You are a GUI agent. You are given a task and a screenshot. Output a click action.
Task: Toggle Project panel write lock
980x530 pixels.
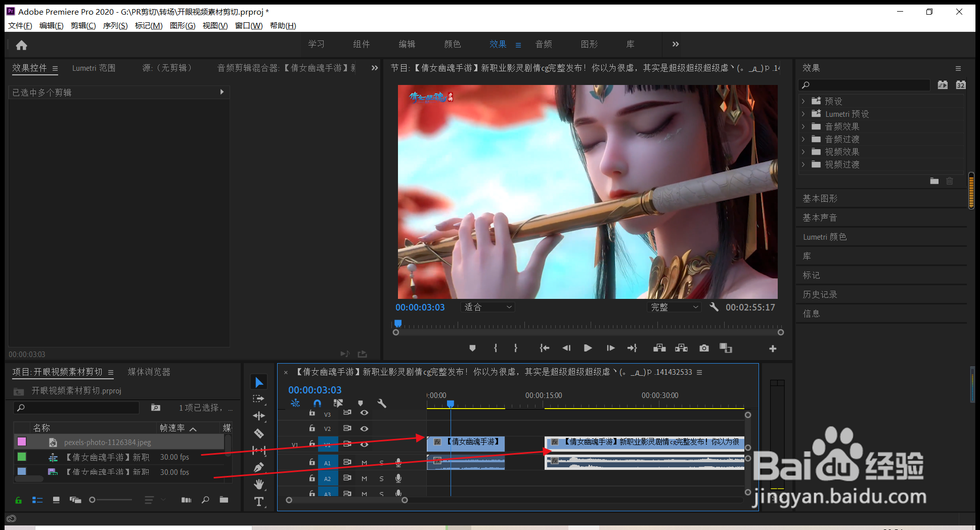click(18, 500)
